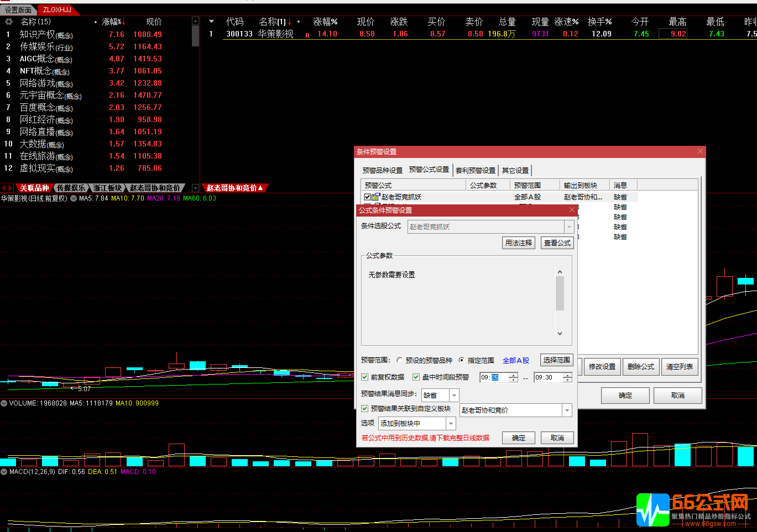Click the gear icon beside 名称(15) header
The image size is (757, 532).
tap(9, 22)
